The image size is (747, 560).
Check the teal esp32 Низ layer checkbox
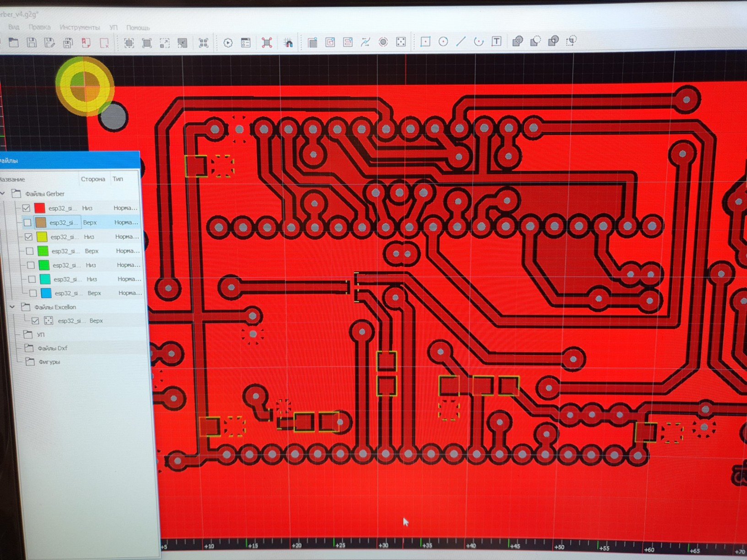coord(32,279)
